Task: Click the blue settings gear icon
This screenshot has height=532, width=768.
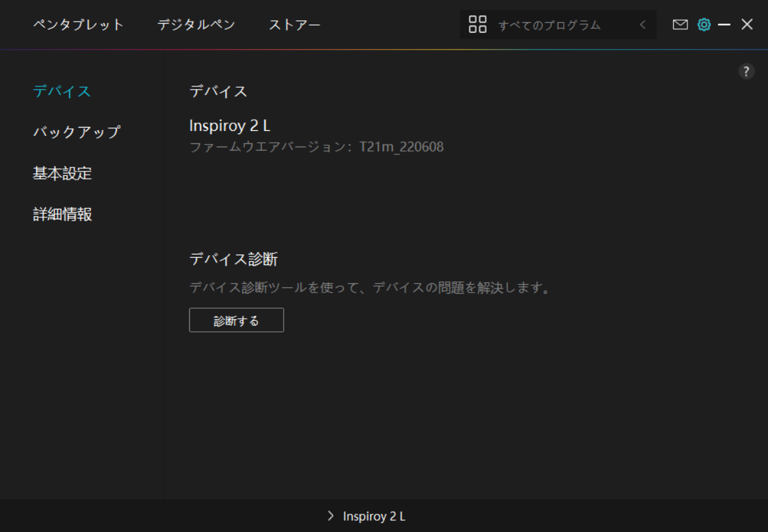Action: pyautogui.click(x=704, y=25)
